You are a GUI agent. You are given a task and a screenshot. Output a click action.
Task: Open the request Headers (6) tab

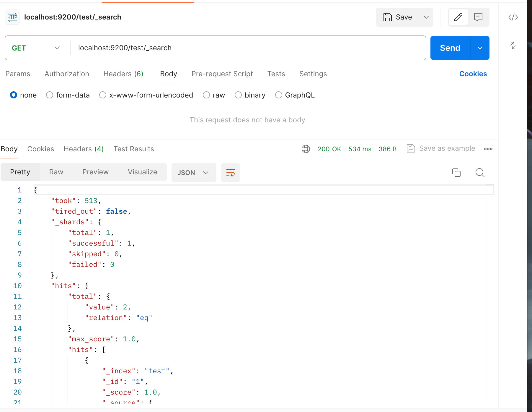[x=123, y=74]
